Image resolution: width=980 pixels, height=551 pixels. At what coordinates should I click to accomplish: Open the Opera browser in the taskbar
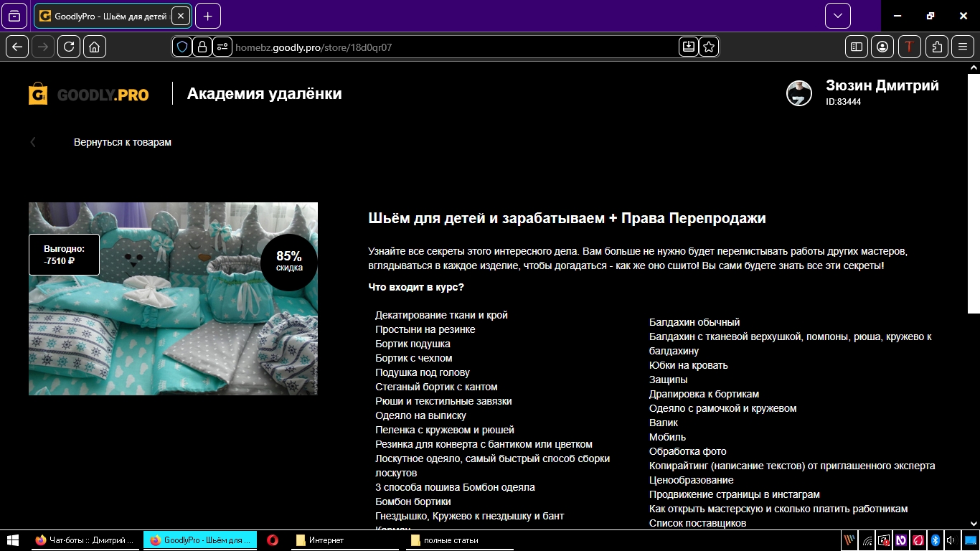(273, 540)
